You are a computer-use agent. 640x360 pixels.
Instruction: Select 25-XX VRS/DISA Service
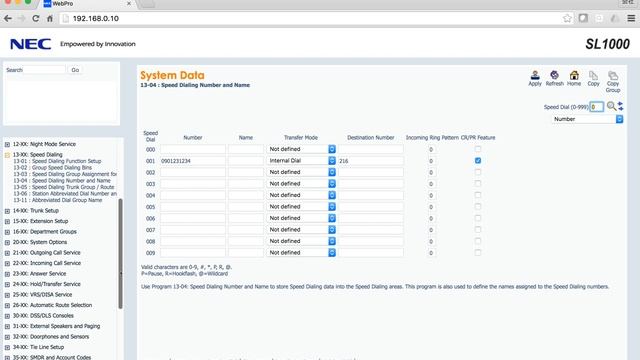point(42,295)
